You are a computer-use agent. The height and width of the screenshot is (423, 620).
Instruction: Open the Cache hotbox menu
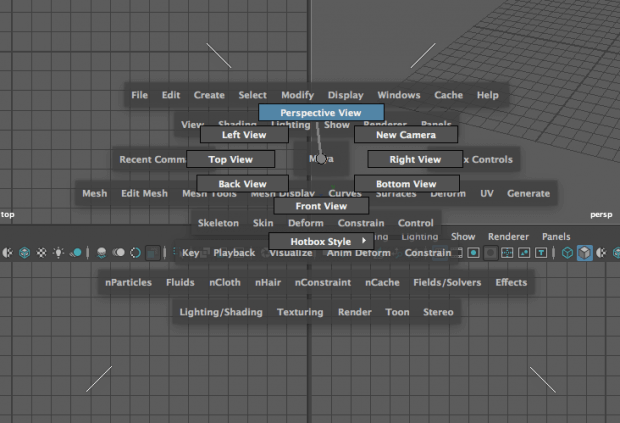(x=448, y=95)
